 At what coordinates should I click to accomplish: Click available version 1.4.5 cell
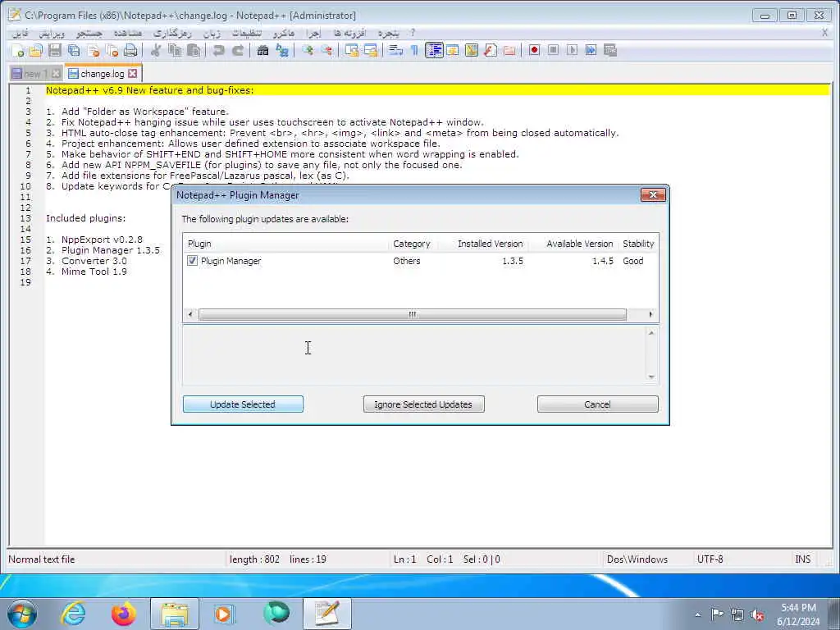coord(603,261)
